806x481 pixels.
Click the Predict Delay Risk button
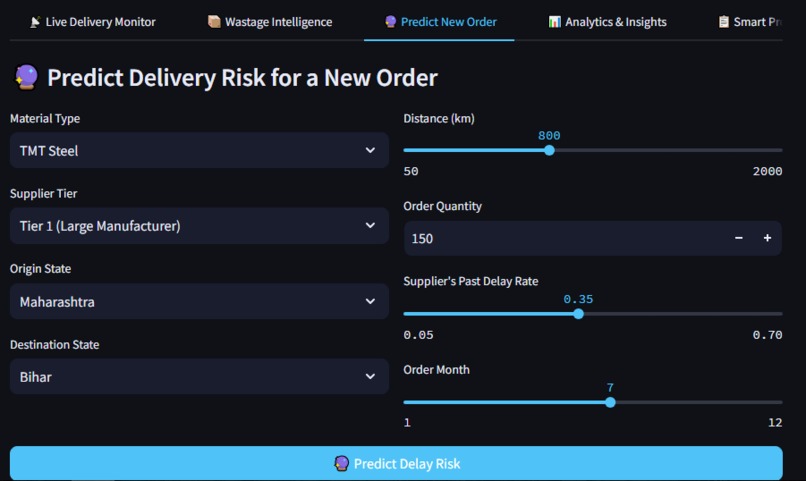click(396, 464)
